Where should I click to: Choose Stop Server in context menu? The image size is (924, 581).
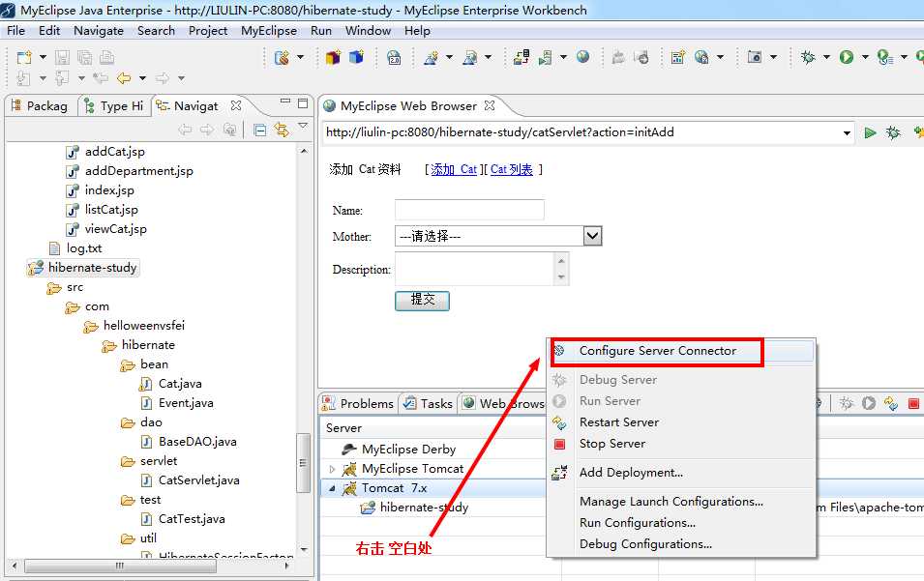pos(682,444)
